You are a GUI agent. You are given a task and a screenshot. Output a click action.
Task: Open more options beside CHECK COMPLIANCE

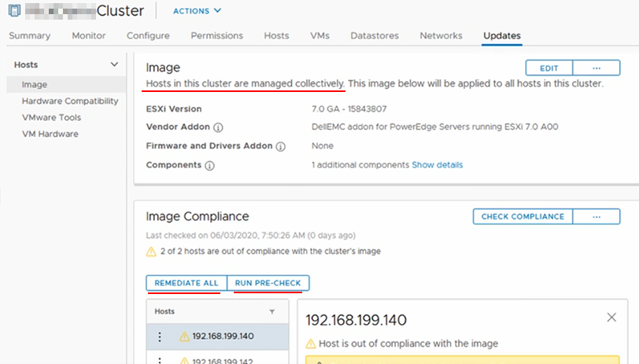597,217
